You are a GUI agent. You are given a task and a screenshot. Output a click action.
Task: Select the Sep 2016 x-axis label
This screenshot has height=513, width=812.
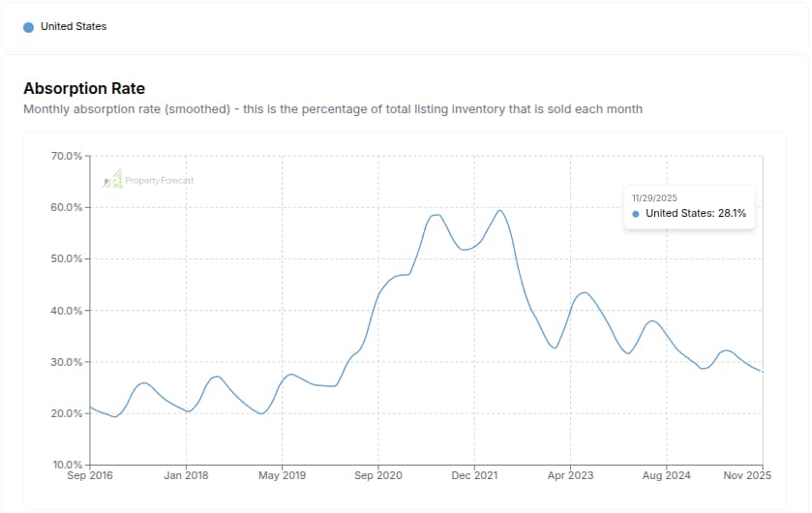(x=90, y=476)
